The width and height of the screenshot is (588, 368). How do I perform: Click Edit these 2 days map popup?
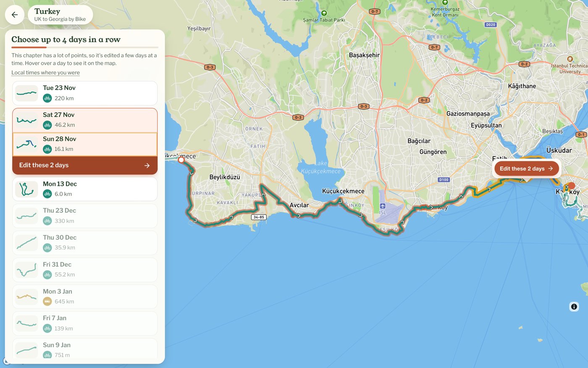point(526,169)
